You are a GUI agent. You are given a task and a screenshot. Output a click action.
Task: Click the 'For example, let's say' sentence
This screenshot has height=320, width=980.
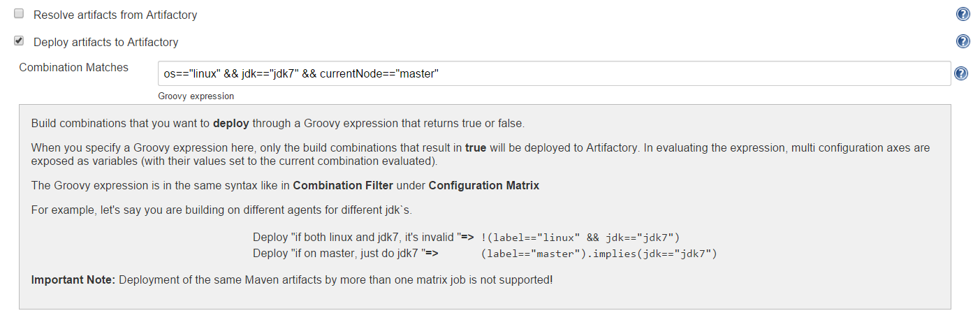pyautogui.click(x=227, y=209)
